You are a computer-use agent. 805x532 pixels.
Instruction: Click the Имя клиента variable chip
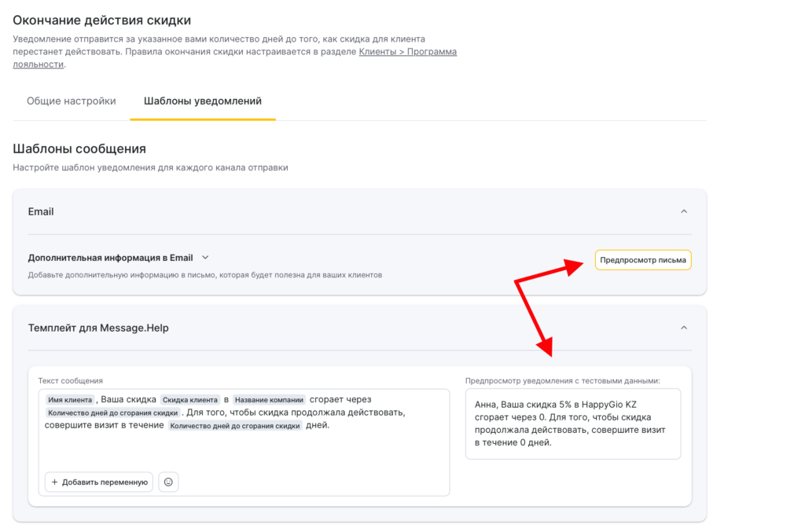pos(71,400)
